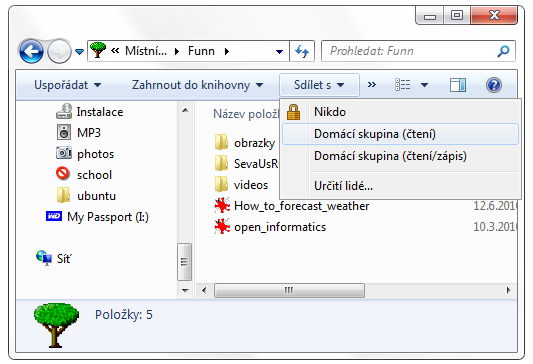Click the Sdílet s toolbar button
This screenshot has height=364, width=533.
pyautogui.click(x=319, y=85)
